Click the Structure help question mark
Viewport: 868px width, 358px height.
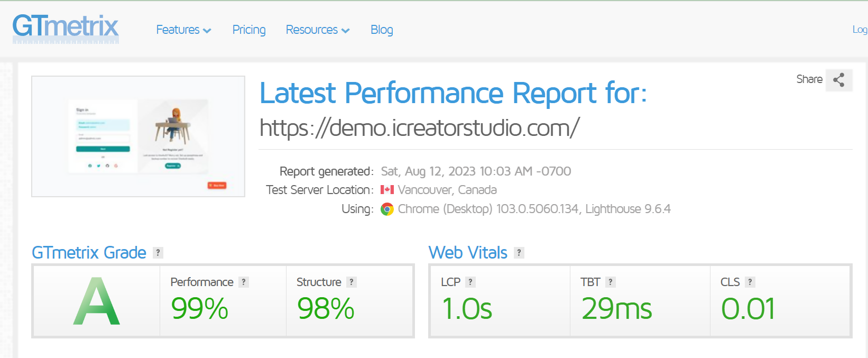pos(351,282)
